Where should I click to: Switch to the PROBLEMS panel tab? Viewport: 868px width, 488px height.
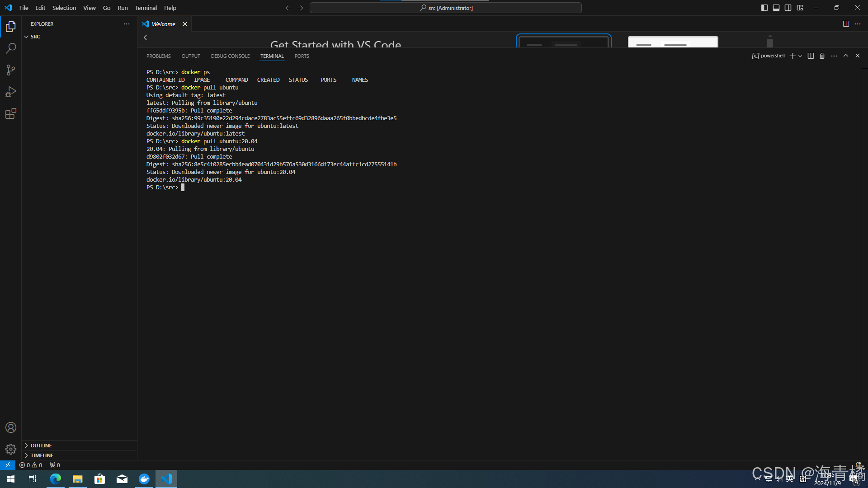tap(159, 56)
